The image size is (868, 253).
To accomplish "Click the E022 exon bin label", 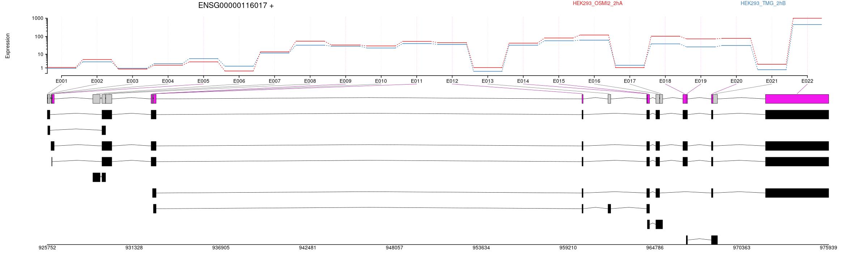I will pyautogui.click(x=807, y=81).
